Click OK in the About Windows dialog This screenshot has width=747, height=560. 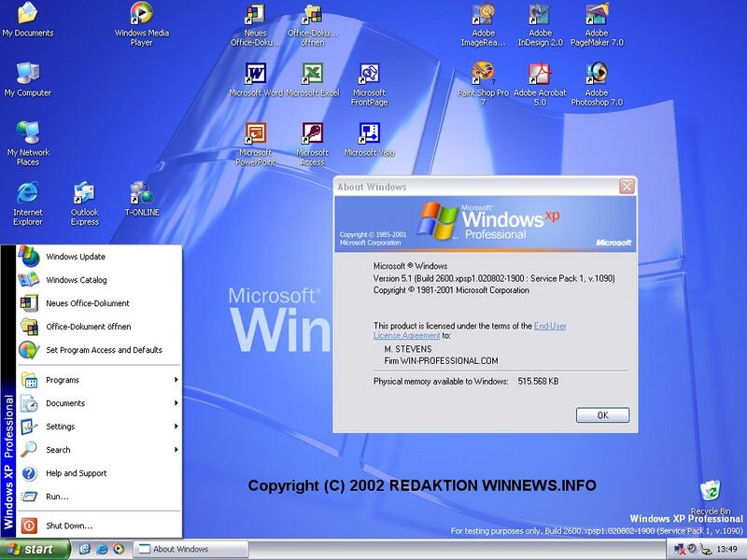tap(602, 415)
